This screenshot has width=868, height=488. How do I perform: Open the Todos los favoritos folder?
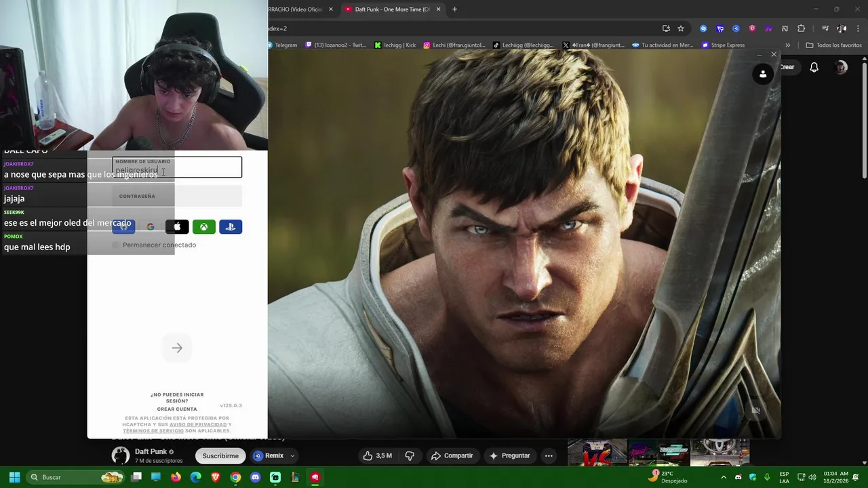tap(833, 45)
